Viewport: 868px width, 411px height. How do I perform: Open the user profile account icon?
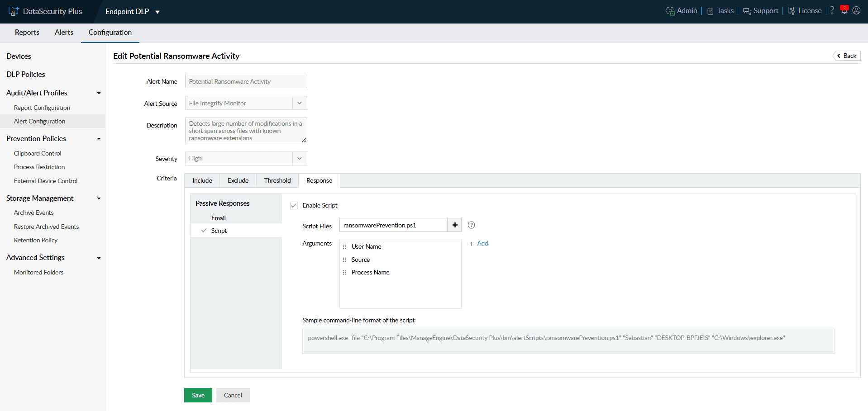pos(856,10)
